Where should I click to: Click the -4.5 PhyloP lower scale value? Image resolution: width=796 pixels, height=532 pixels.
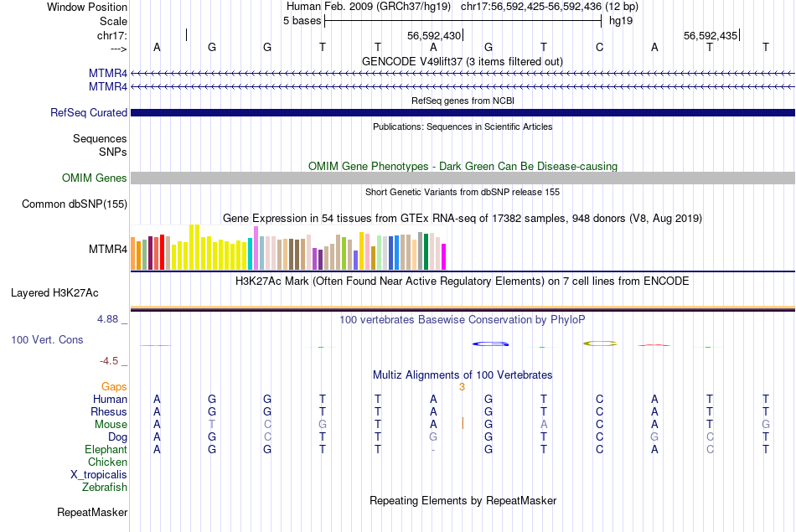(x=109, y=361)
